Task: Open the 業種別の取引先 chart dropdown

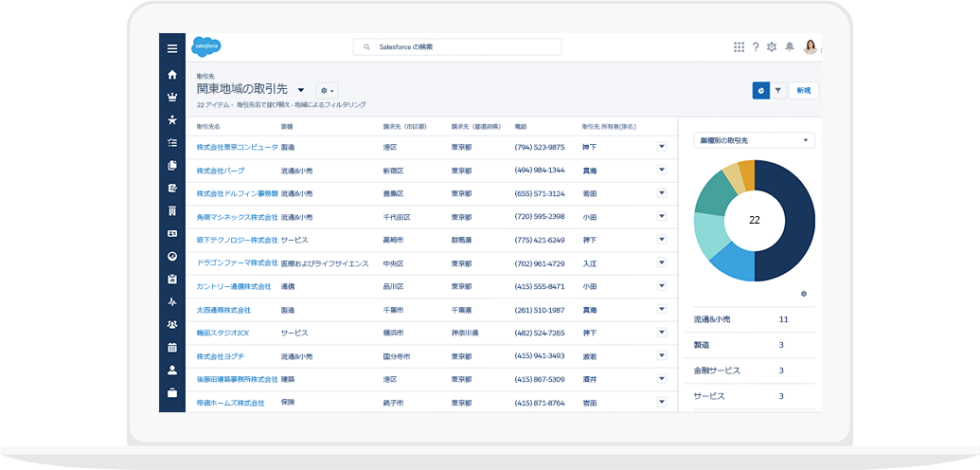Action: pyautogui.click(x=754, y=140)
